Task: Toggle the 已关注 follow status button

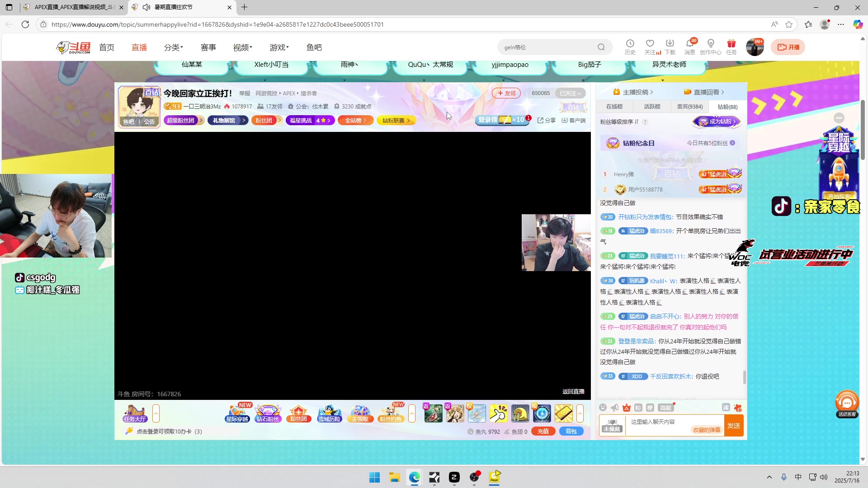Action: (570, 93)
